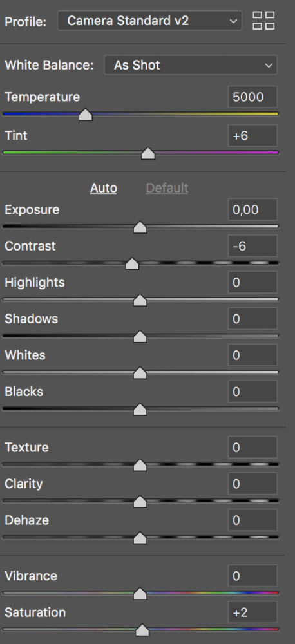Open the Profile dropdown Camera Standard v2
The width and height of the screenshot is (295, 644).
pyautogui.click(x=149, y=21)
